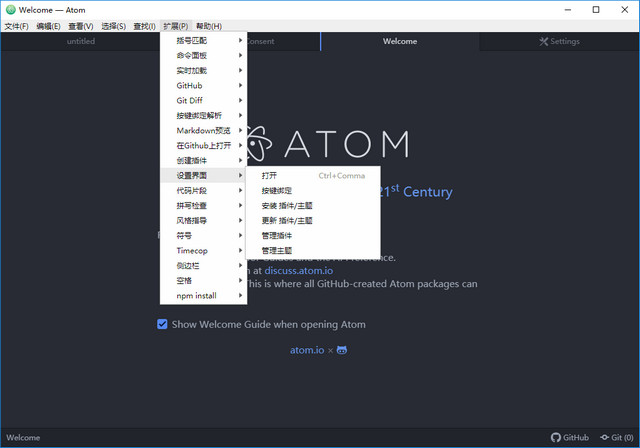The height and width of the screenshot is (448, 640).
Task: Expand the 风格指导 submenu
Action: coord(204,221)
